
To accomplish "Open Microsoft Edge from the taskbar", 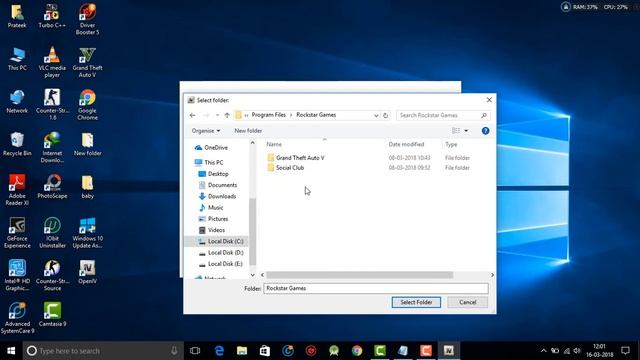I will click(x=219, y=351).
